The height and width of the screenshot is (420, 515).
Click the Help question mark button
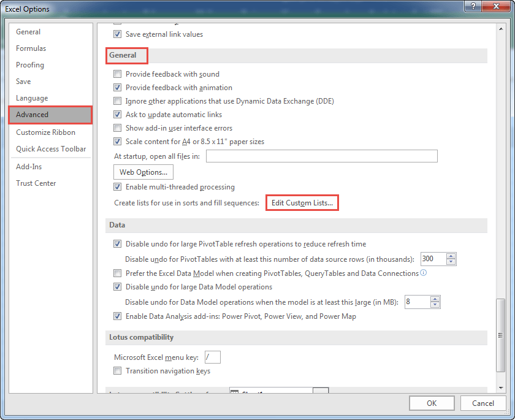point(473,6)
